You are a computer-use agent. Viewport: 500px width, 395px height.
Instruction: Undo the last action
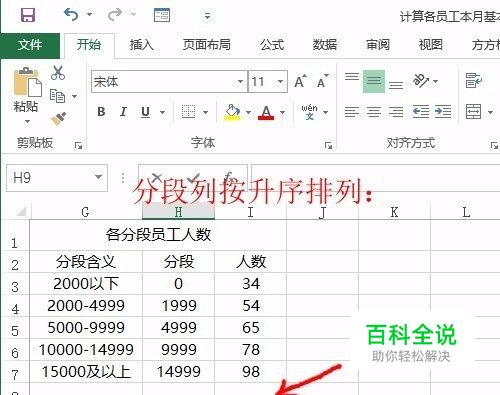71,15
